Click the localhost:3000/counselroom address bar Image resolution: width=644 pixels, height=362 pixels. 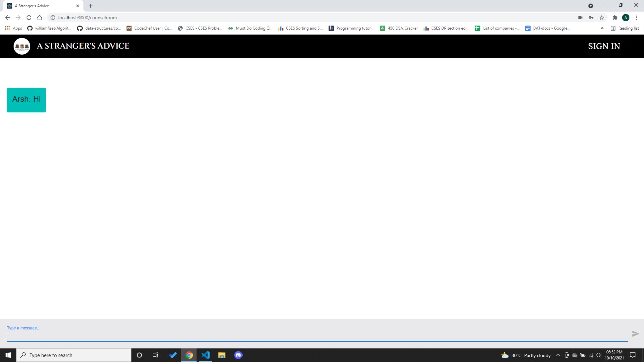click(x=312, y=18)
